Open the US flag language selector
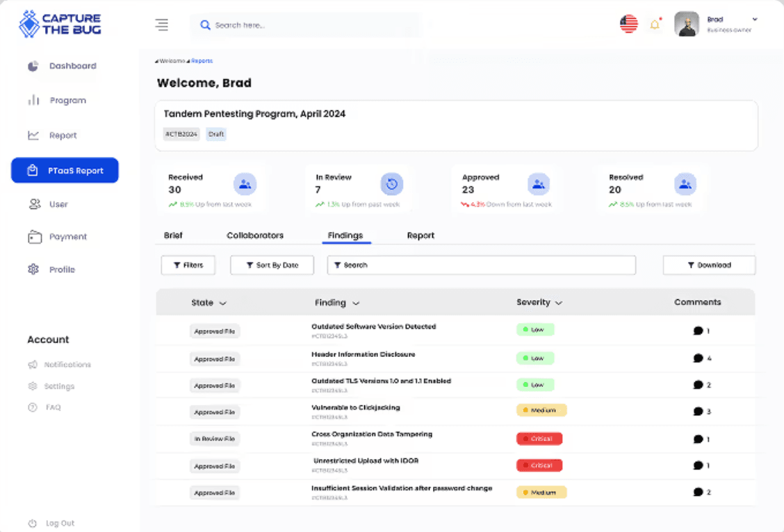 [628, 24]
